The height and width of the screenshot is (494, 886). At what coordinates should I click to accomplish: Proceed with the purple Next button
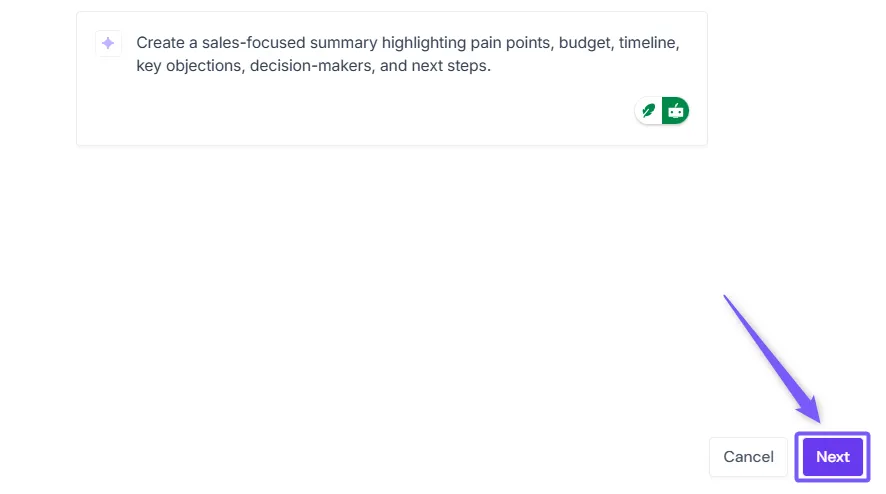[832, 457]
